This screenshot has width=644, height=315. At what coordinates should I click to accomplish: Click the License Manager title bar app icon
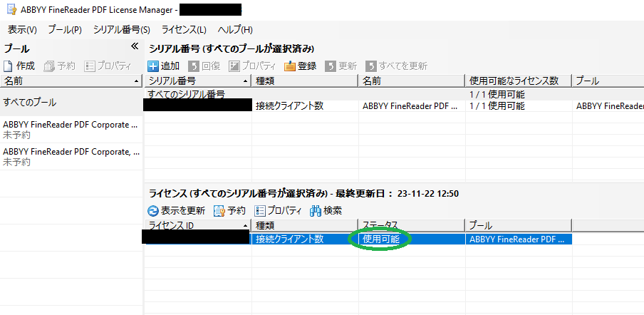click(11, 9)
